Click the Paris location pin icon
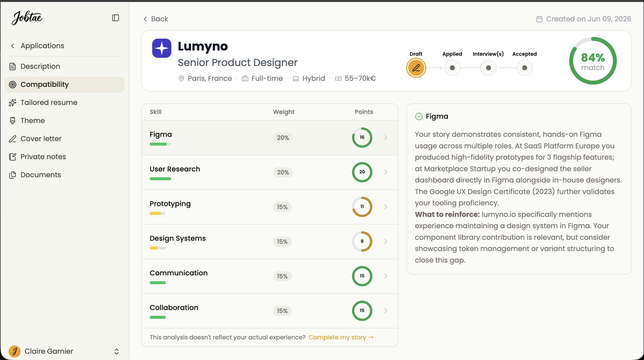 pos(181,79)
